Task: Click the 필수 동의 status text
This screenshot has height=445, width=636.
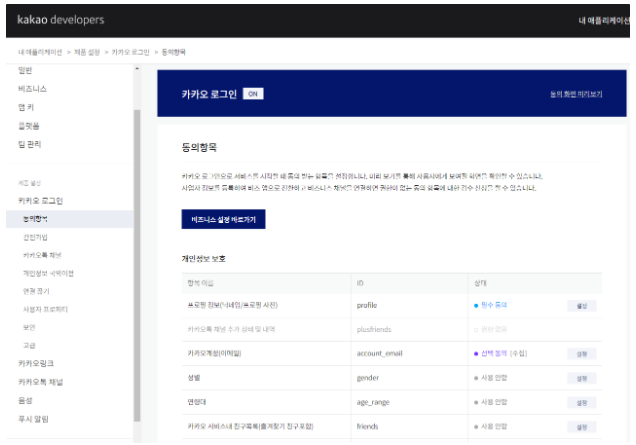Action: click(x=494, y=305)
